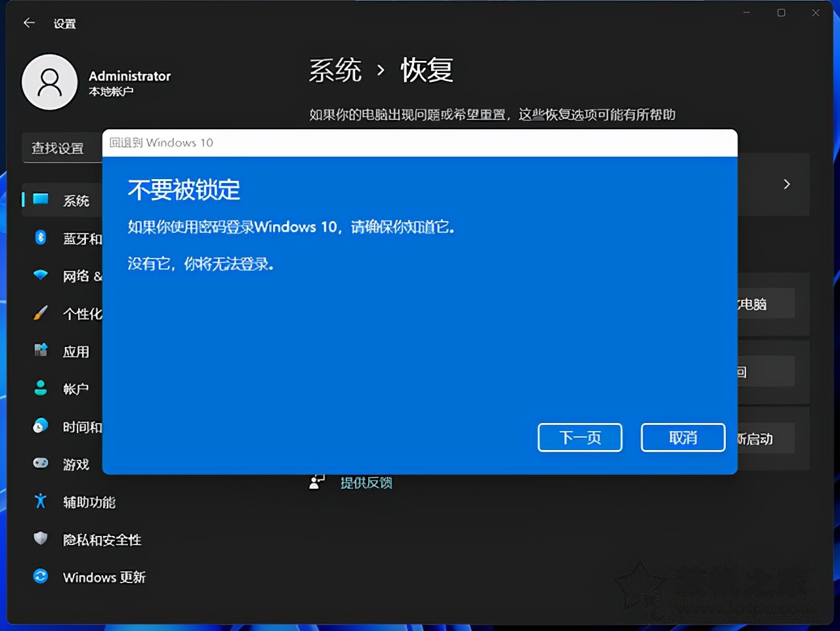
Task: Click the partially hidden 电脑 reset button
Action: (766, 304)
